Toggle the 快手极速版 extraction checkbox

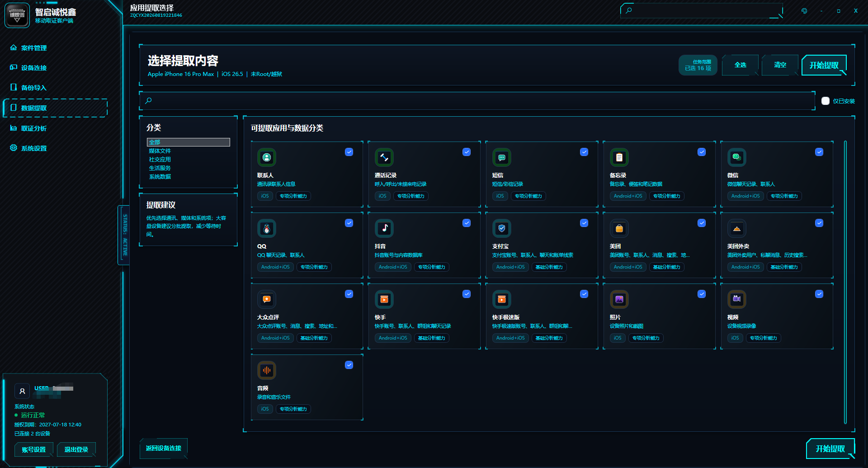[584, 294]
